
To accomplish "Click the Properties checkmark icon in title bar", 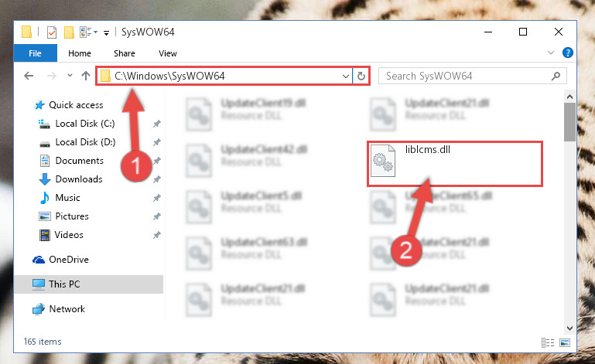I will coord(52,32).
